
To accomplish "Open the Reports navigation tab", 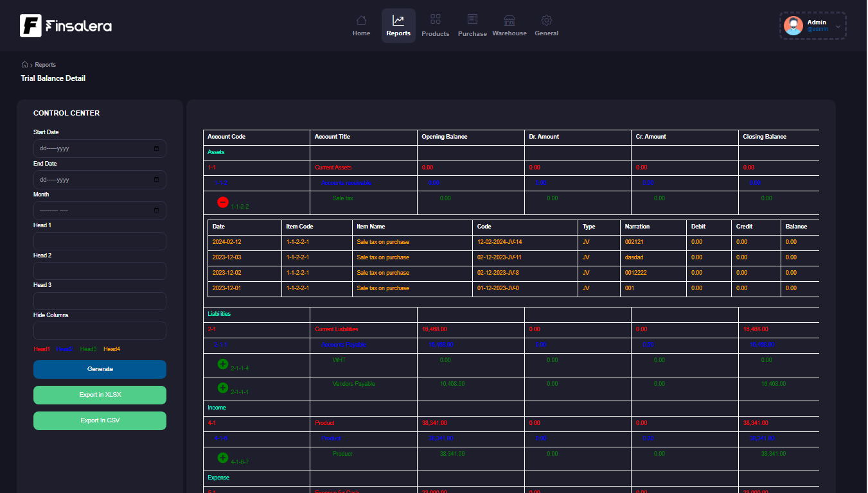I will pyautogui.click(x=398, y=26).
